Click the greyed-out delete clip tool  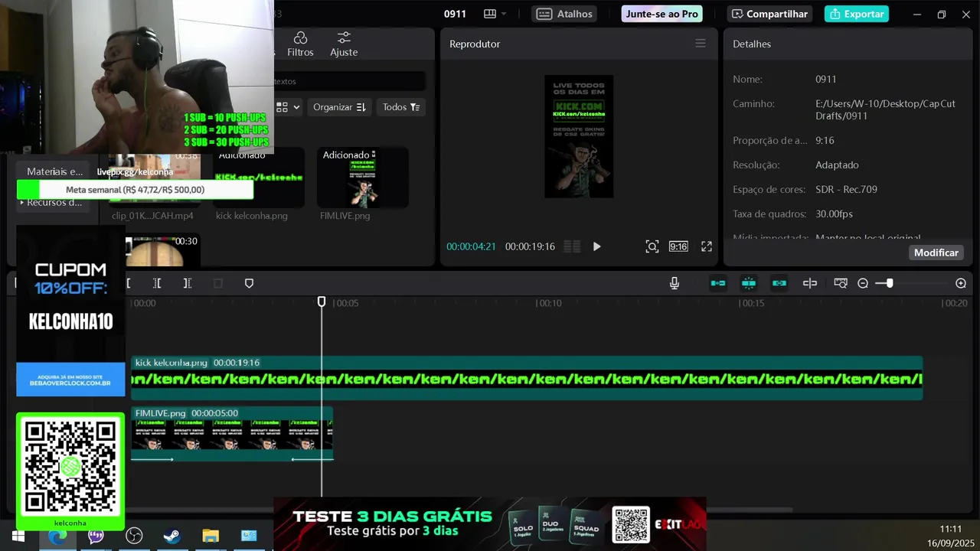click(218, 283)
